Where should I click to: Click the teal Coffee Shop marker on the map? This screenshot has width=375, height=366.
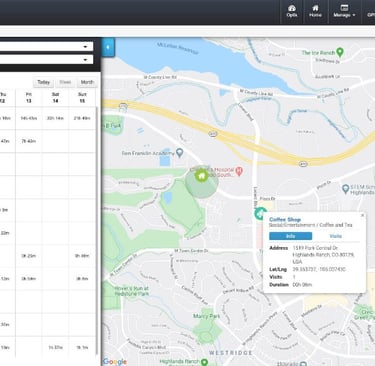point(261,213)
